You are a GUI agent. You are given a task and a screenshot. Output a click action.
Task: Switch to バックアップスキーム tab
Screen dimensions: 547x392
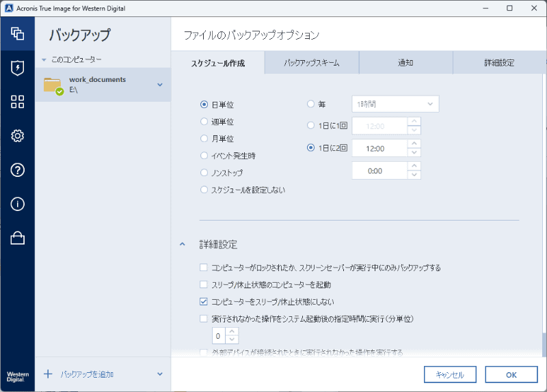coord(312,63)
